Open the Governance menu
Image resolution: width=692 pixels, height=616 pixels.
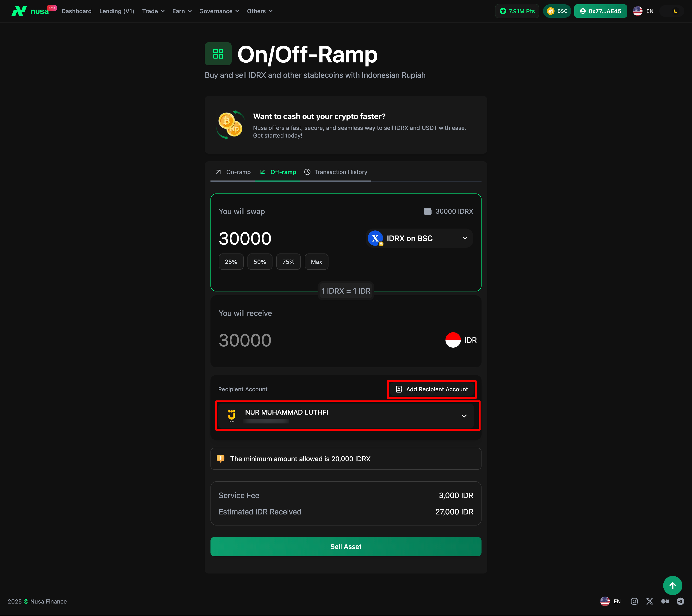pos(219,11)
